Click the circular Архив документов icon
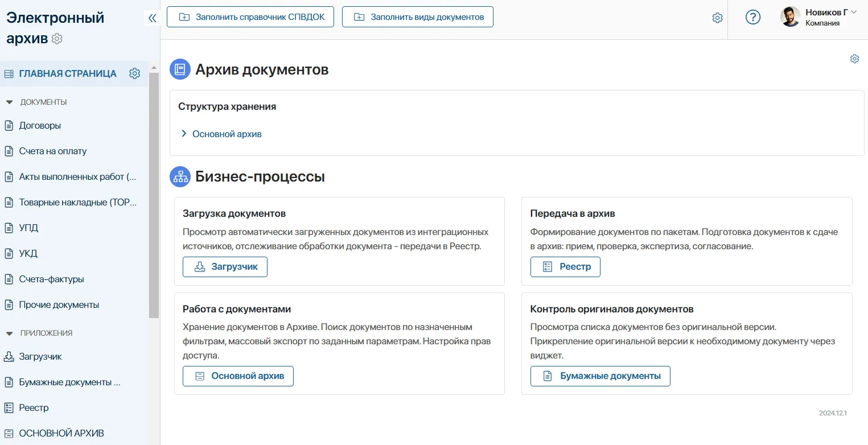Viewport: 868px width, 445px height. (180, 69)
